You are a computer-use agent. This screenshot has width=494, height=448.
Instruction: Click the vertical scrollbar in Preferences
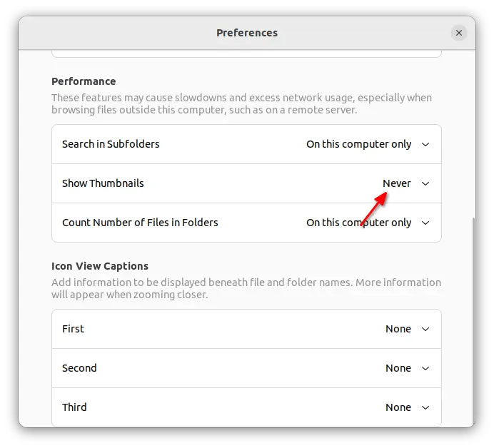472,321
